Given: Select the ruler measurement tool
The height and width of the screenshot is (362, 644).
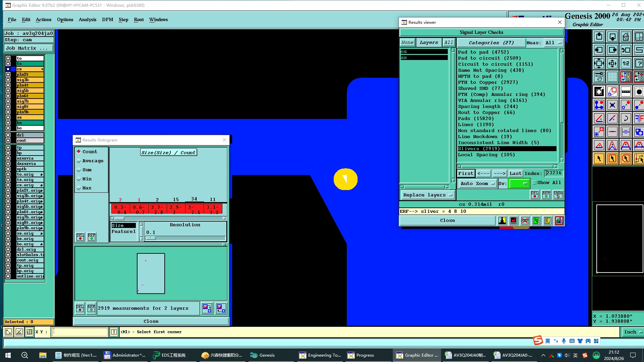Looking at the screenshot, I should tap(626, 92).
